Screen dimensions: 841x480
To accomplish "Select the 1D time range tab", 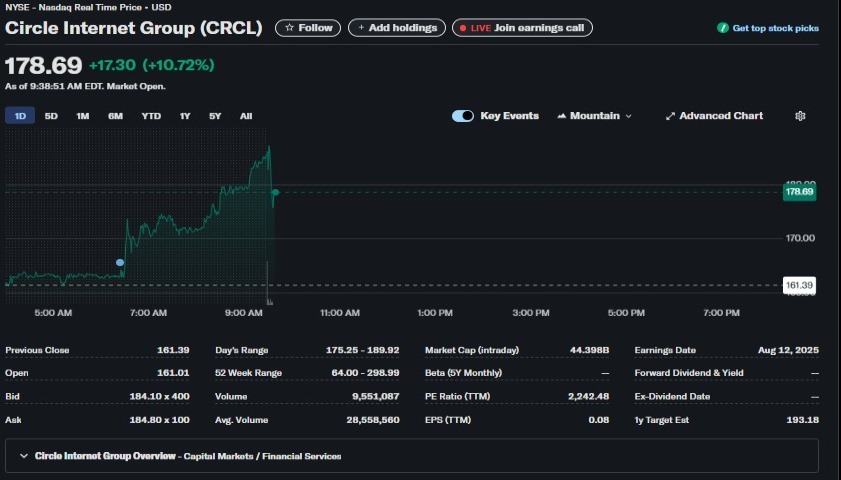I will click(20, 116).
